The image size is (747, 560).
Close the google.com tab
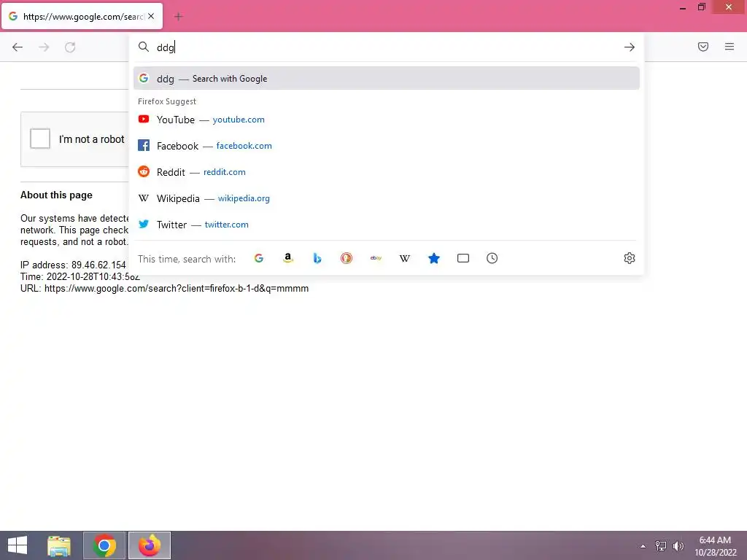tap(151, 16)
